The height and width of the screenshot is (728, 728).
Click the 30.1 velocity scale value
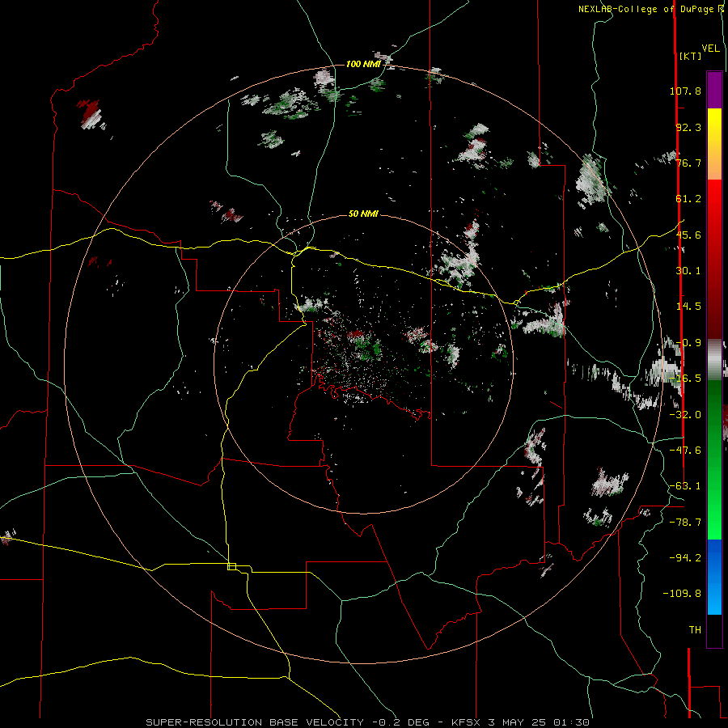click(688, 271)
